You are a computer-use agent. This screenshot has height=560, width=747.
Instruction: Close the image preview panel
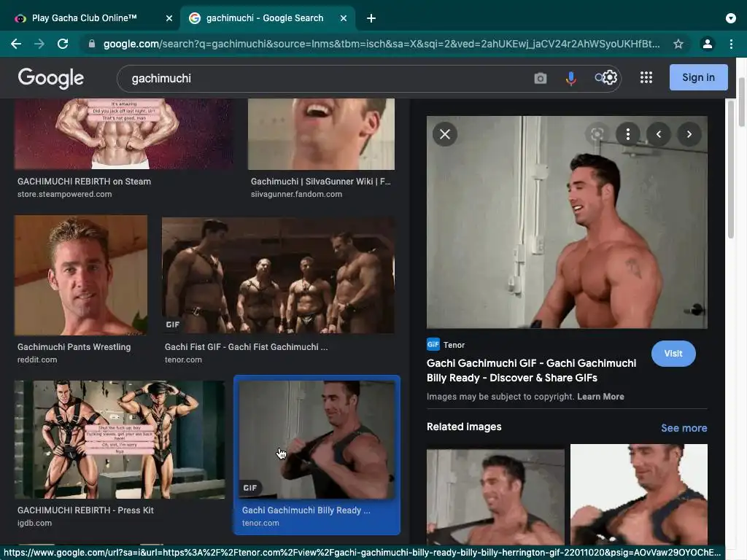[445, 134]
